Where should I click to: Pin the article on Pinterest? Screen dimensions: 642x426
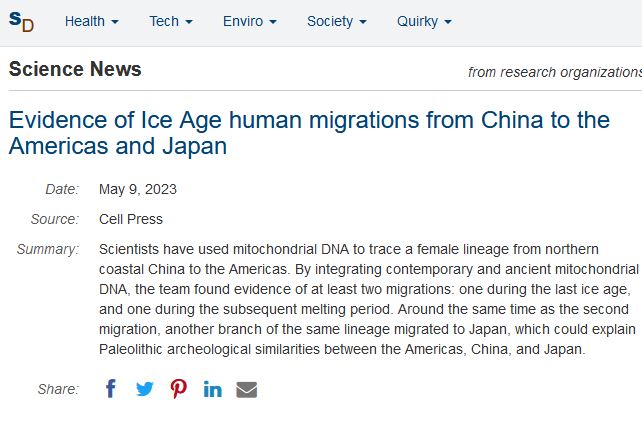[x=179, y=389]
